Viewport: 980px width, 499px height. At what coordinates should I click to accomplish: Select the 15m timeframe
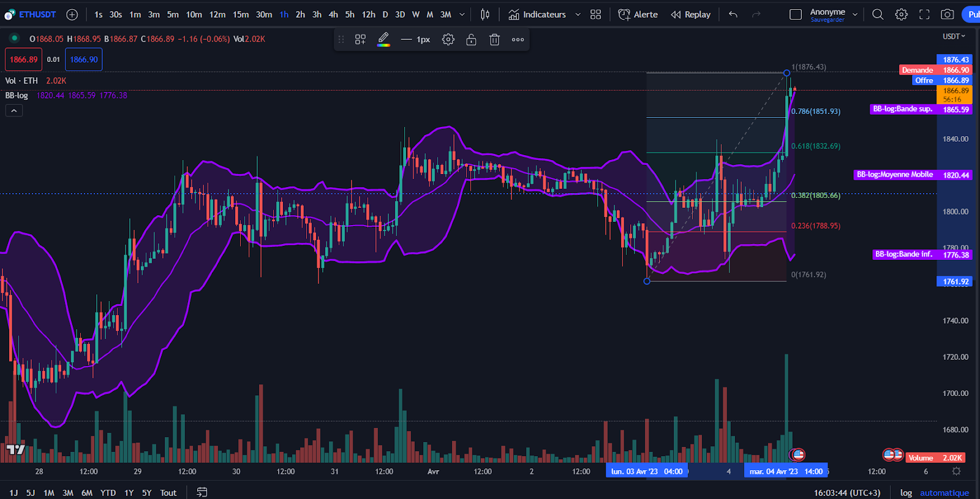[x=241, y=14]
